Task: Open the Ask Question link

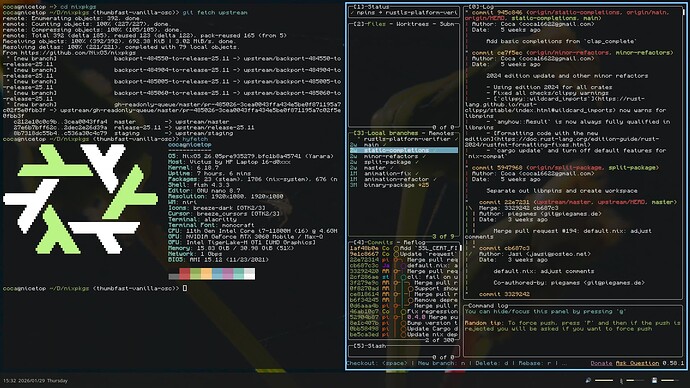Action: pyautogui.click(x=637, y=363)
